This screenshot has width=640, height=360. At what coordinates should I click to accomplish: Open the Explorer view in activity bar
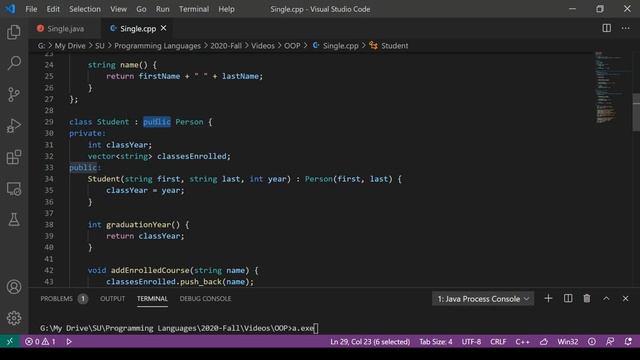[x=14, y=32]
